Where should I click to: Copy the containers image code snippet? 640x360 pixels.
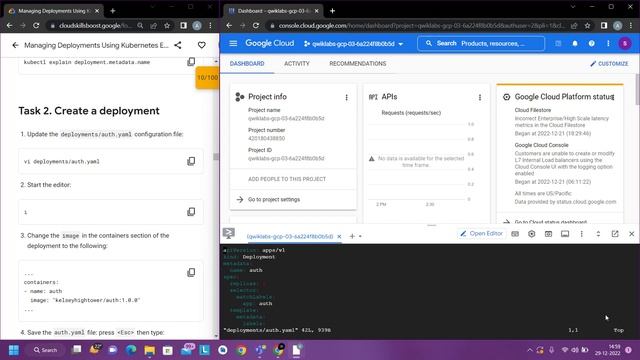pos(191,272)
